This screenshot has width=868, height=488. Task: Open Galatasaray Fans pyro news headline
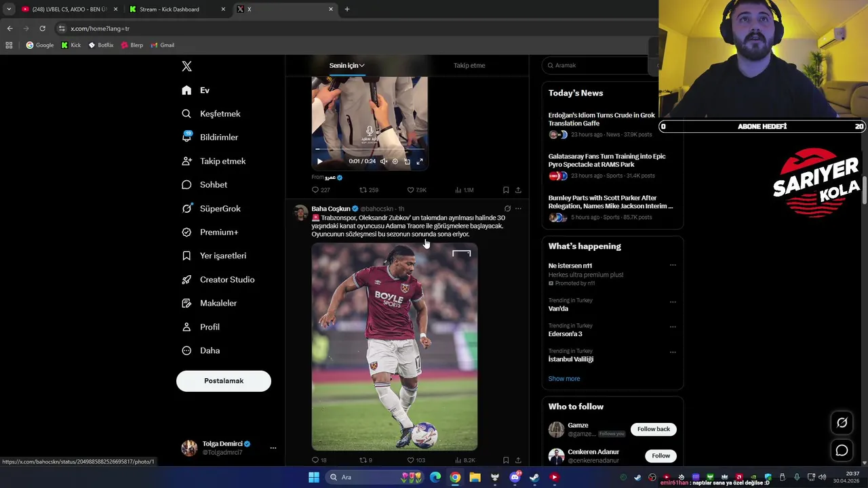607,160
